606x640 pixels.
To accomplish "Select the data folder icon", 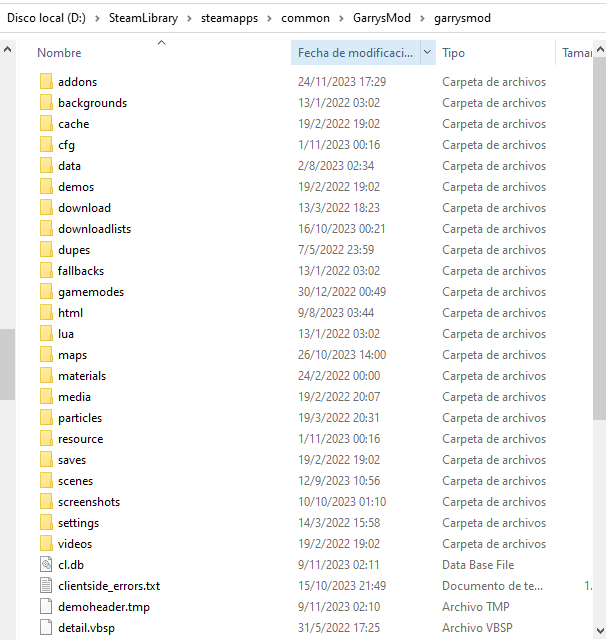I will coord(46,166).
